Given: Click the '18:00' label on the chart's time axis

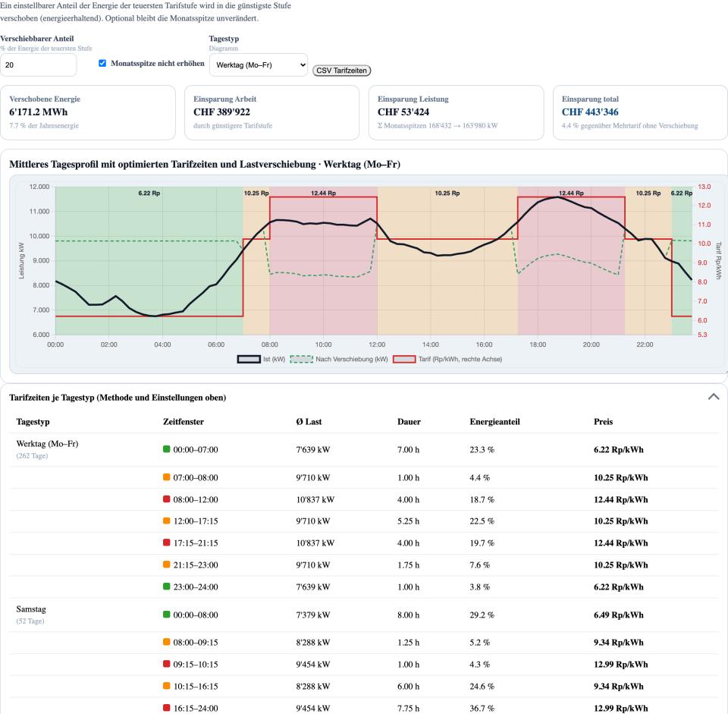Looking at the screenshot, I should click(x=538, y=344).
